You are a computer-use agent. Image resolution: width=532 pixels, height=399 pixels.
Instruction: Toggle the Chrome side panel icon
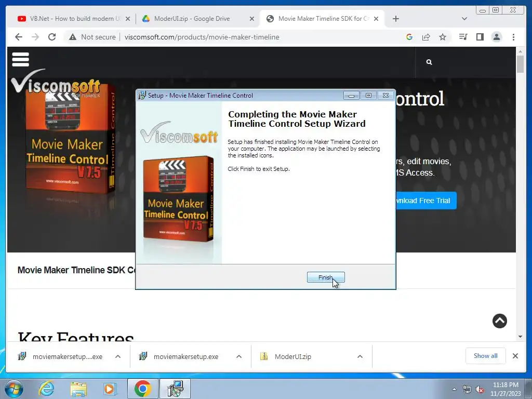480,37
